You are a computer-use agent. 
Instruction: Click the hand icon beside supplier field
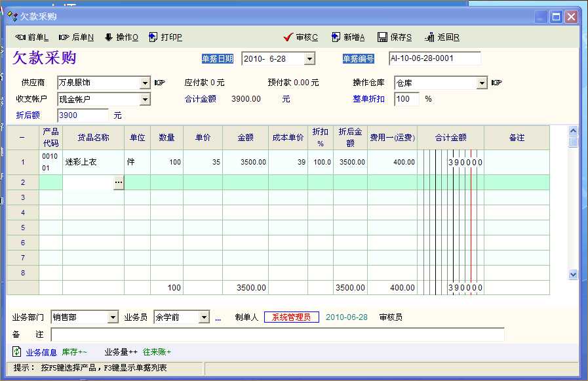pos(159,83)
